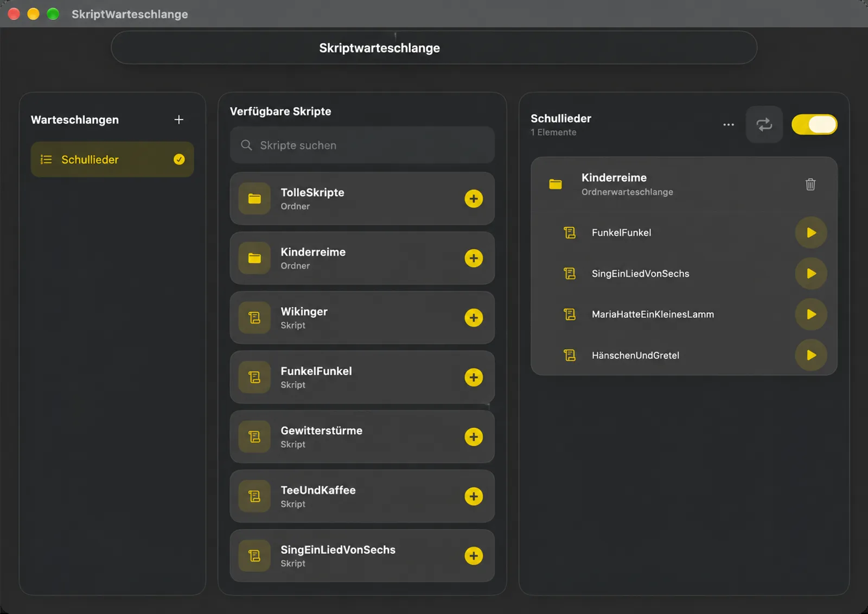Click the TeeUndKaffee script icon
This screenshot has height=614, width=868.
[254, 496]
